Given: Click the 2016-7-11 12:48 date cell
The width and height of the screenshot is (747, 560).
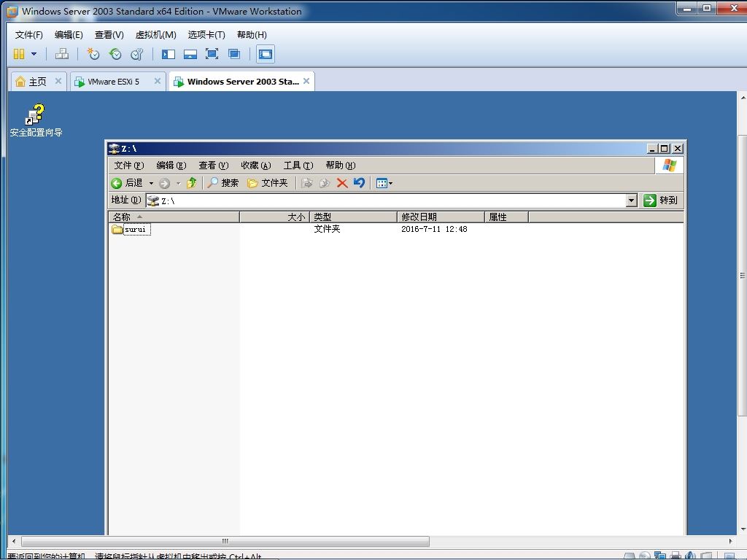Looking at the screenshot, I should (x=434, y=229).
